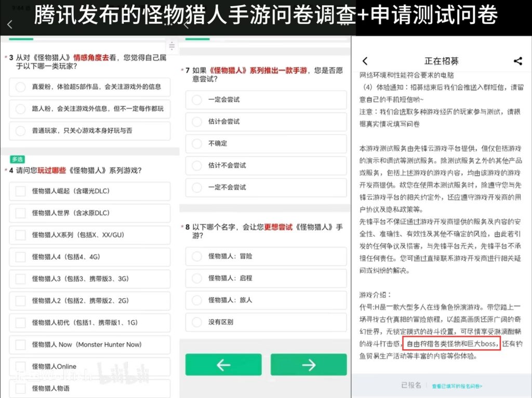Select 一定会尝试 for question 7
This screenshot has width=532, height=398.
tap(266, 100)
